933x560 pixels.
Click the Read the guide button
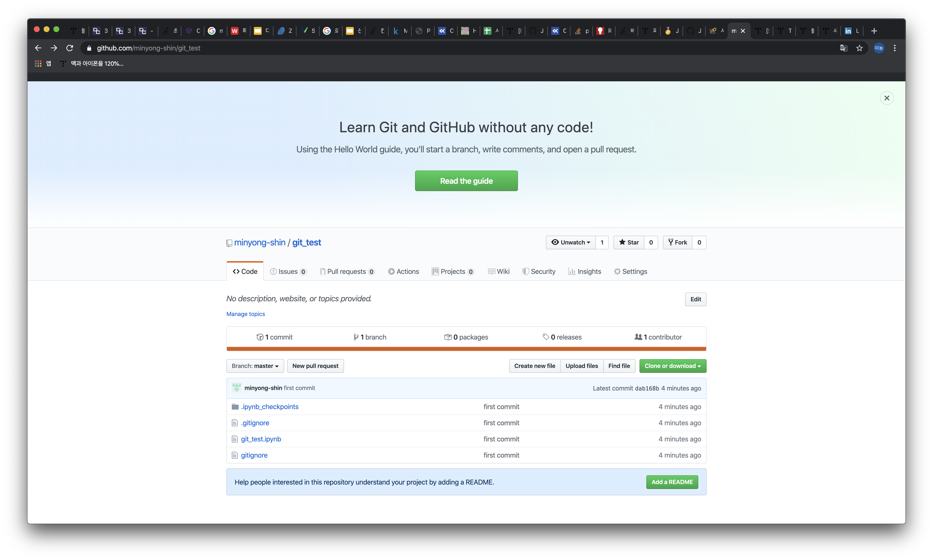(466, 181)
